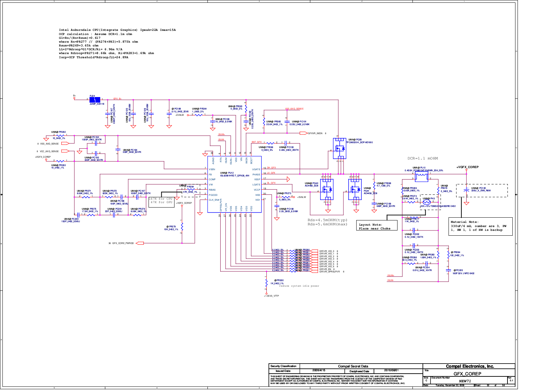The image size is (555, 392).
Task: Click the 'Layout Note: Place near Choke' box
Action: 377,225
